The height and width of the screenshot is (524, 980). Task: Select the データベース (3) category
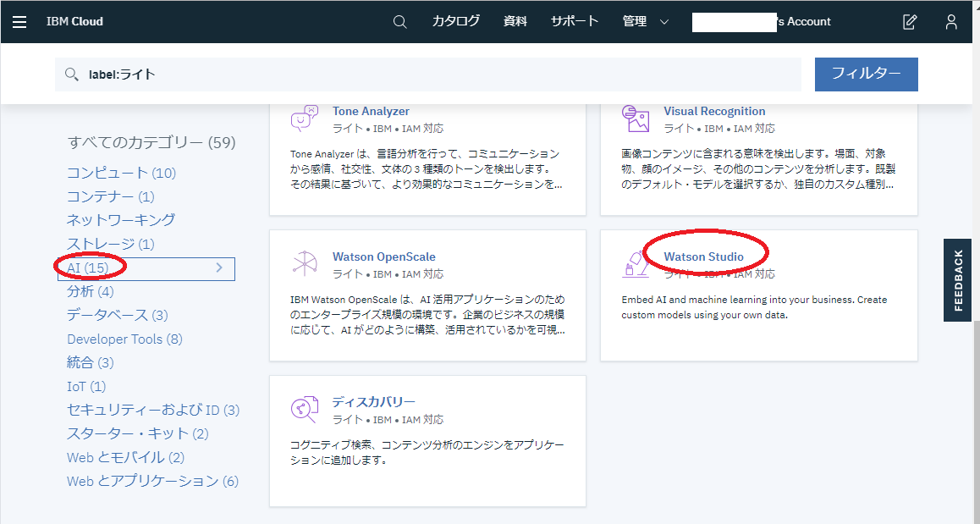[118, 315]
